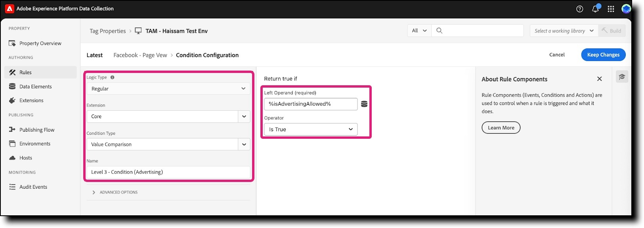Open data element selector beside Left Operand
Viewport: 644px width, 228px height.
coord(364,104)
